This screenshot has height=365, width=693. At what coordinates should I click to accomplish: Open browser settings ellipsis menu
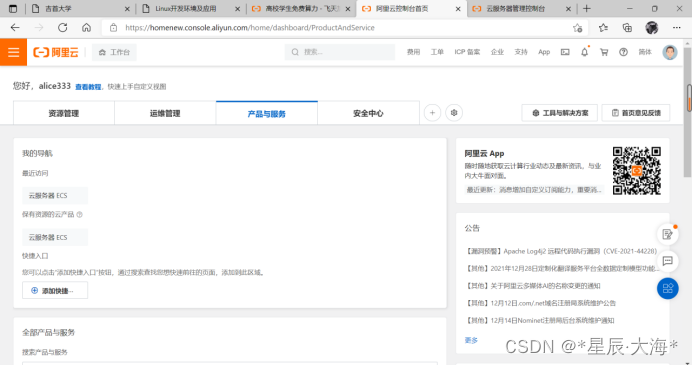677,28
